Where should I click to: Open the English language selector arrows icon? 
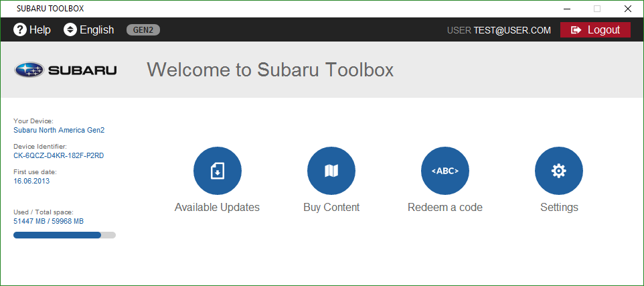coord(70,29)
